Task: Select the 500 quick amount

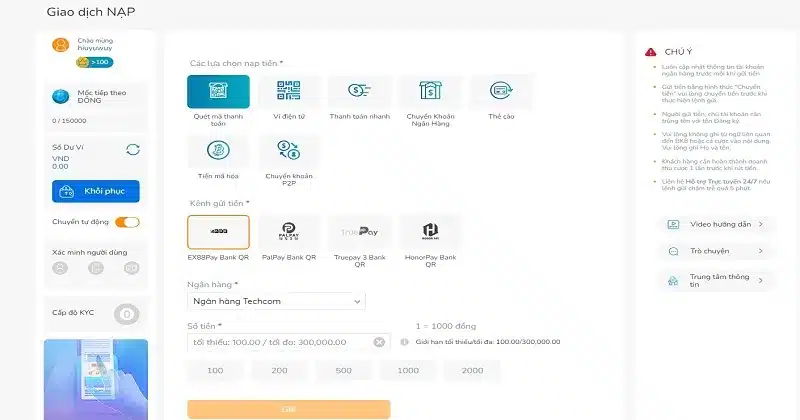Action: 344,370
